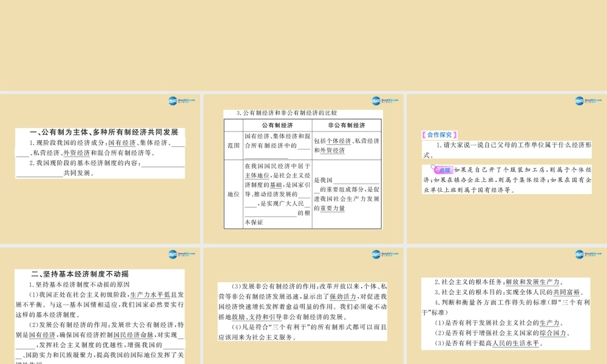
Task: Click the table title 公有制经济和非公有制经济的比较
Action: 280,113
